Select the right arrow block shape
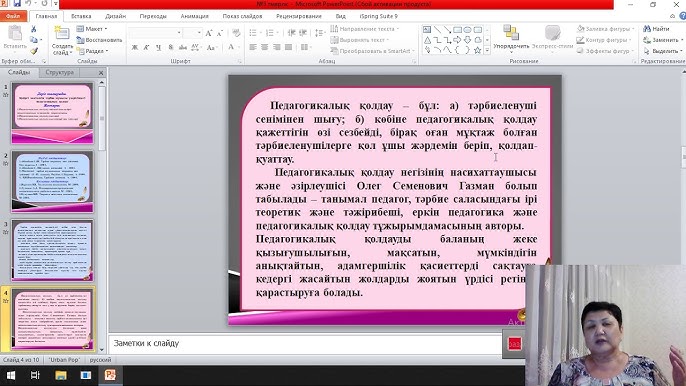Image resolution: width=686 pixels, height=386 pixels. 457,40
